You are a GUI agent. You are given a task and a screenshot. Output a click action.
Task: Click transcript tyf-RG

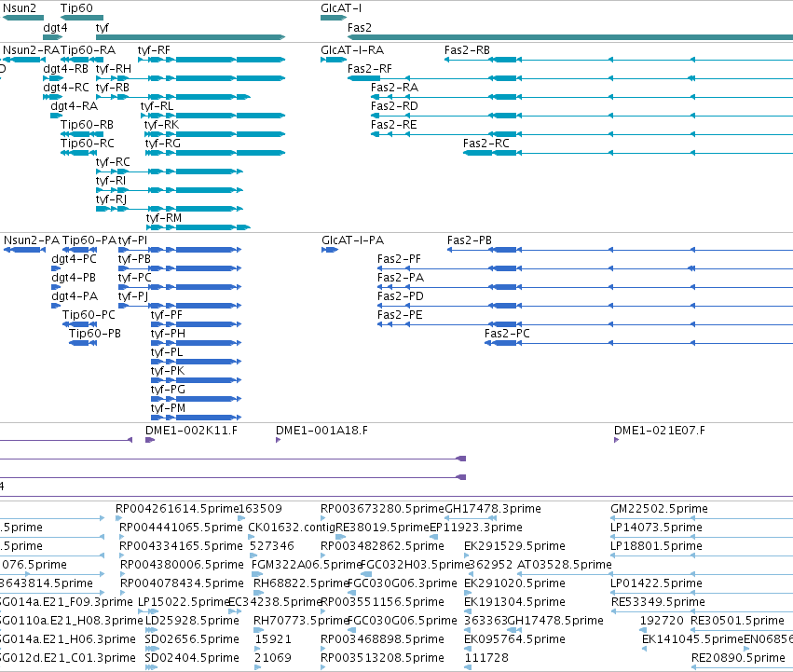[162, 144]
